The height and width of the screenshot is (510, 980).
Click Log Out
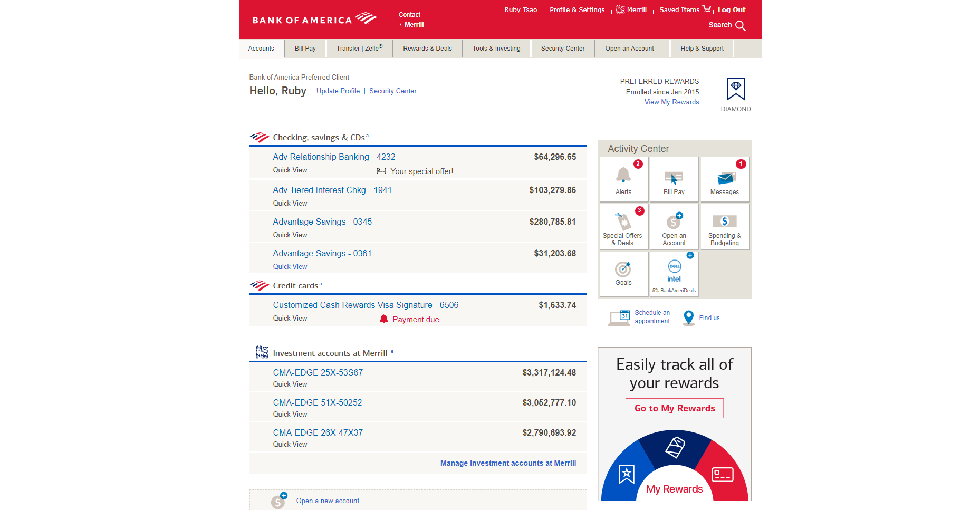click(x=732, y=9)
